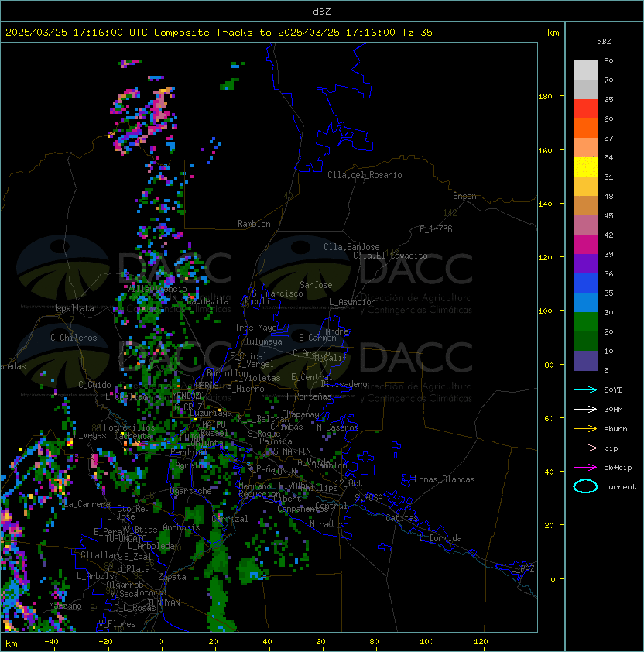Image resolution: width=644 pixels, height=652 pixels.
Task: Click the 12_Oct place label
Action: coord(348,483)
